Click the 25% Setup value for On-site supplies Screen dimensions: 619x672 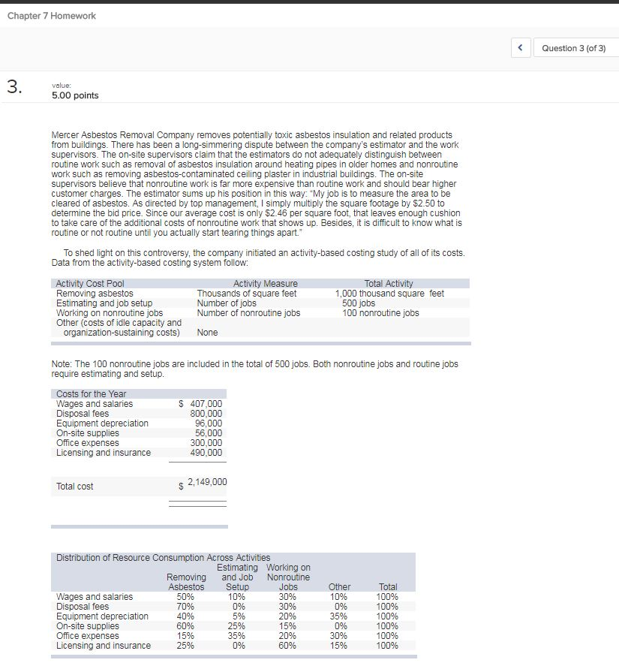(x=236, y=626)
